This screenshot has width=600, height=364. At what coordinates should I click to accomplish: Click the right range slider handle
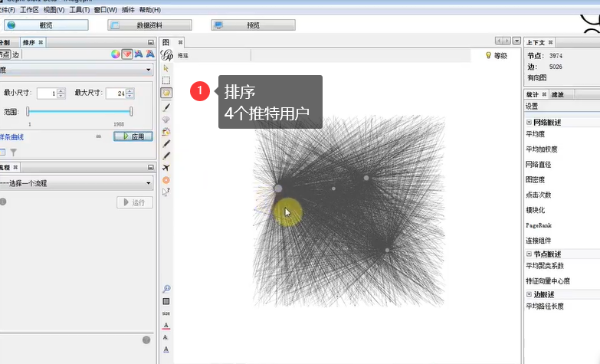[131, 111]
